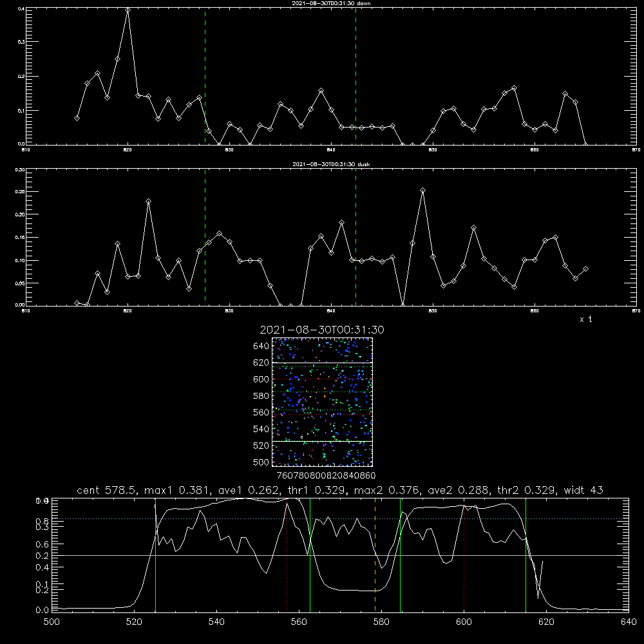Click the second green dashed line in dusk plot
This screenshot has height=644, width=644.
[355, 237]
